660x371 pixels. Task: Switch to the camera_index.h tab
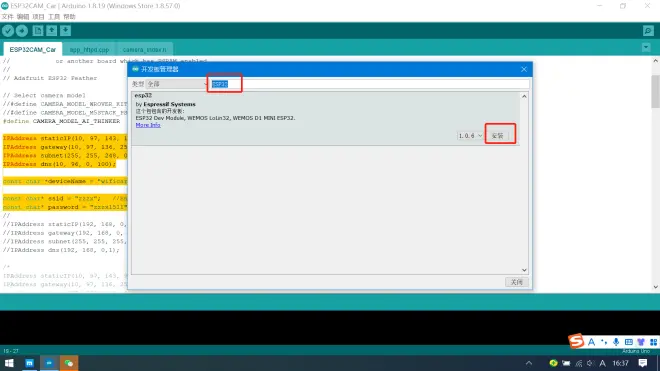(x=144, y=50)
